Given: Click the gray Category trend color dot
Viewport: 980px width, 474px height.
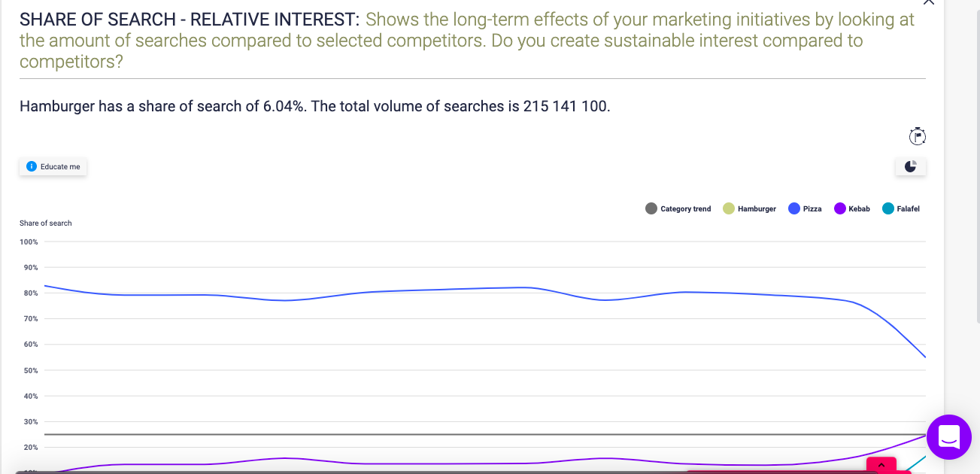Looking at the screenshot, I should [651, 208].
